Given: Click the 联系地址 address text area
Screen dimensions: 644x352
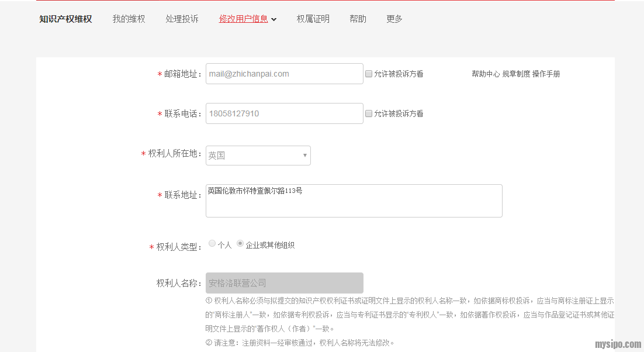Looking at the screenshot, I should 354,201.
